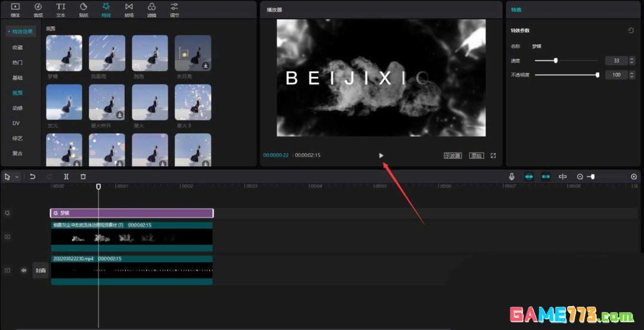Viewport: 644px width, 330px height.
Task: Toggle main track magnet
Action: (x=529, y=176)
